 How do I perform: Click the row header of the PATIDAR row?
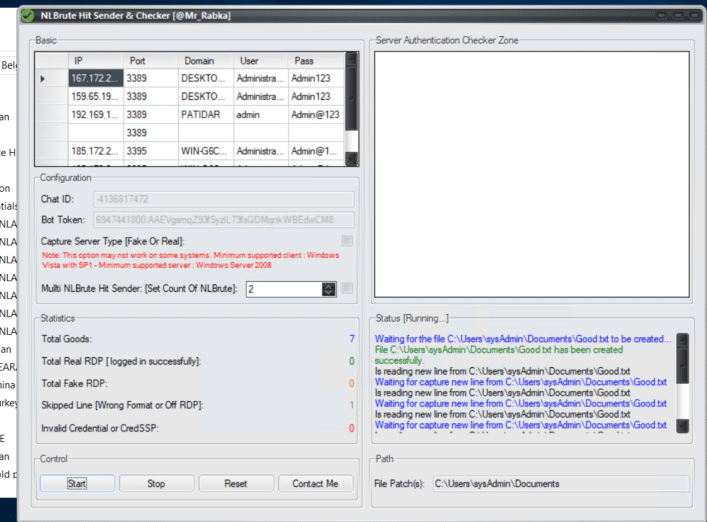click(x=52, y=114)
